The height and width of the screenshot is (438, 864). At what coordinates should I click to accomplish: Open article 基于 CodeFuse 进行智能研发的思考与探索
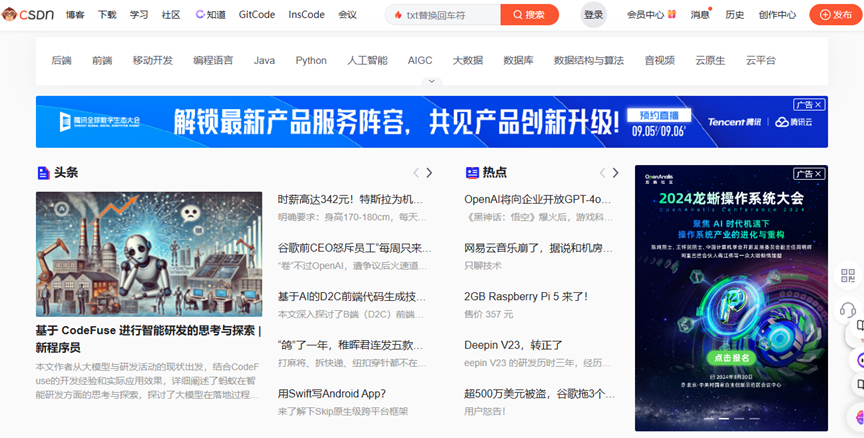coord(149,339)
